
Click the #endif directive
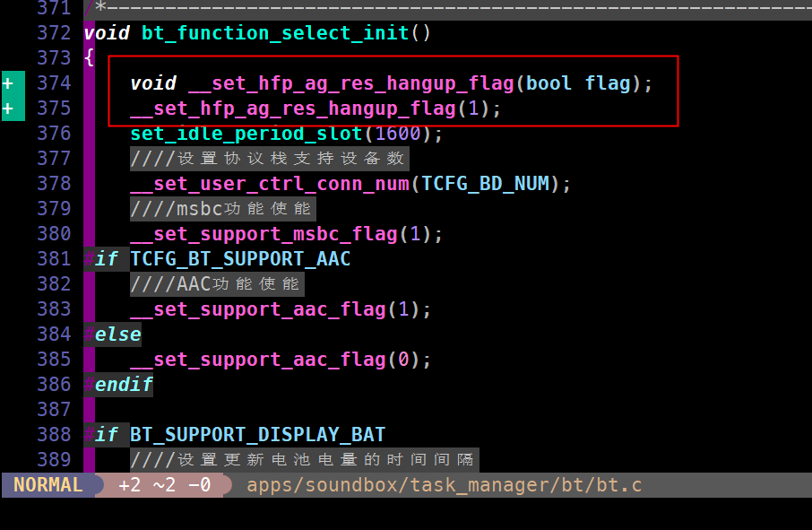click(x=118, y=385)
